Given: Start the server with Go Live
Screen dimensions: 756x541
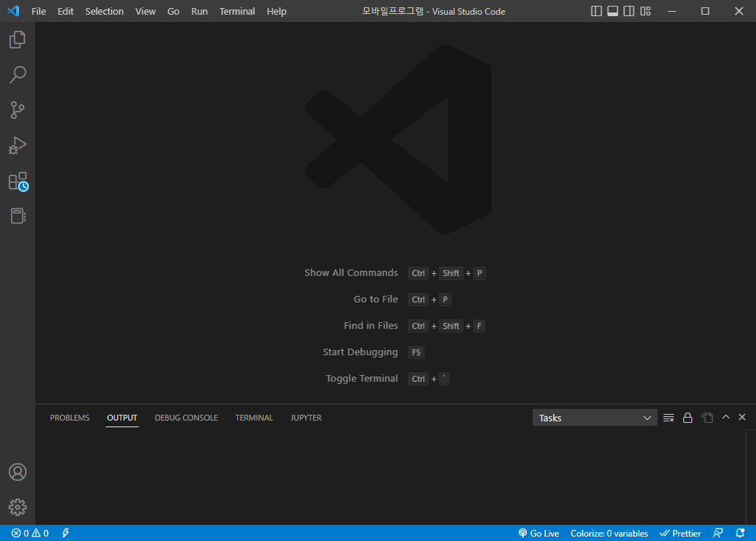Looking at the screenshot, I should point(539,533).
